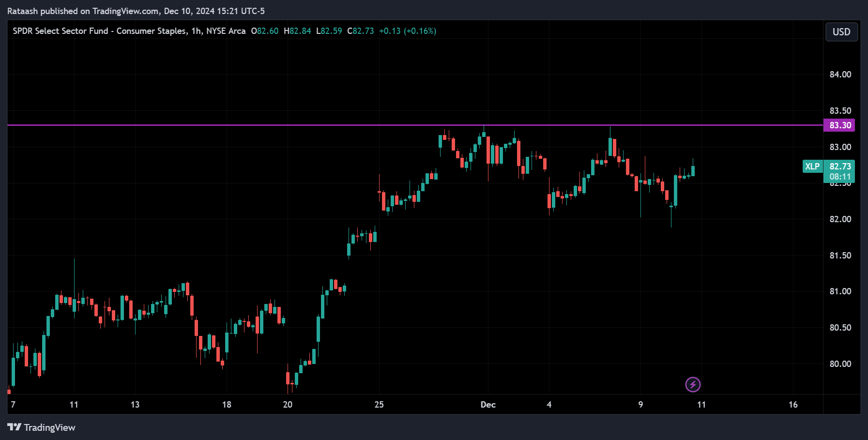Click the Rataash published on TradingView.com header text
Image resolution: width=868 pixels, height=440 pixels.
coord(136,11)
